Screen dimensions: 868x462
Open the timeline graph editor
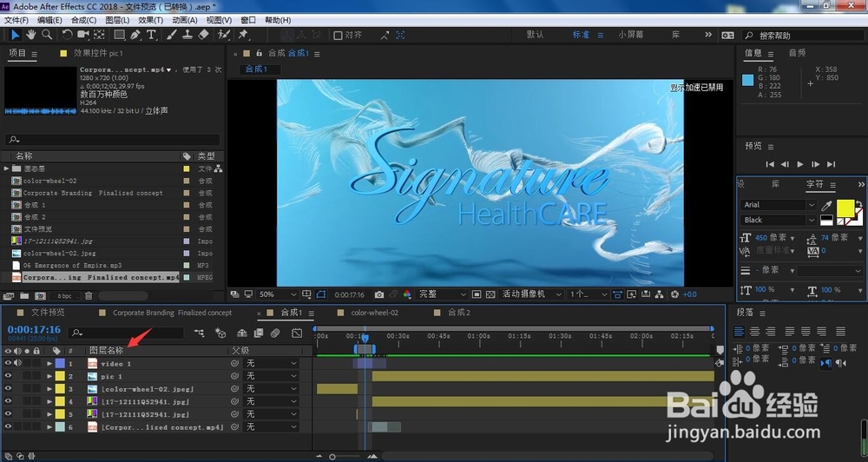coord(297,333)
